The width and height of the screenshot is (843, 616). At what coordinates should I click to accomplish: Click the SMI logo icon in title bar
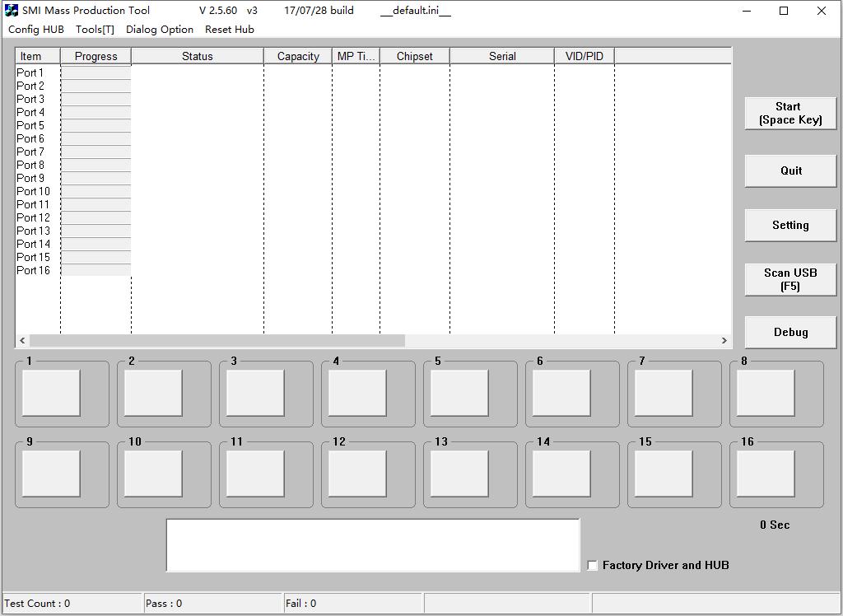click(x=10, y=10)
